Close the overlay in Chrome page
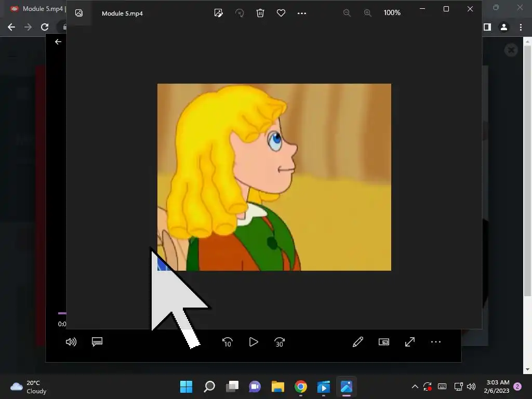The image size is (532, 399). (x=511, y=50)
